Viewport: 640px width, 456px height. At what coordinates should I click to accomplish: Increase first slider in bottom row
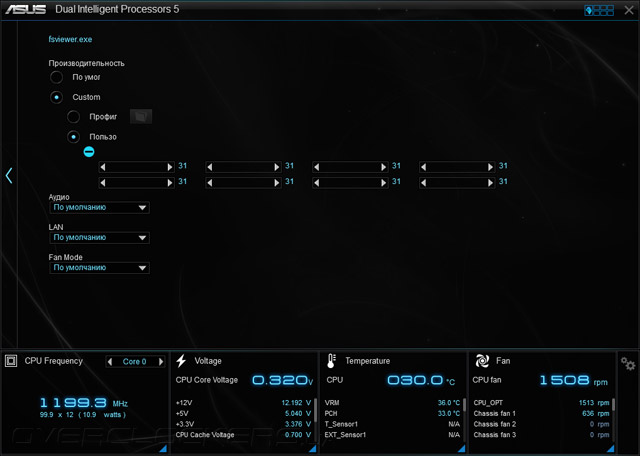tap(170, 183)
